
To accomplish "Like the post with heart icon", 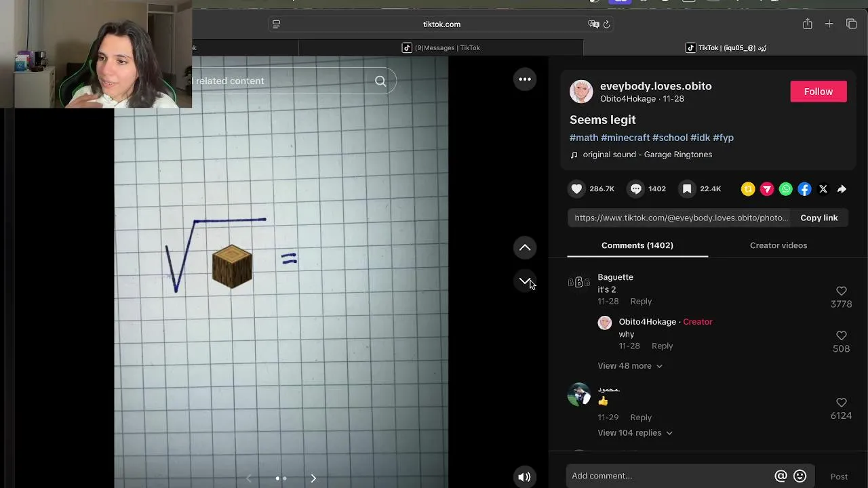I will (576, 189).
